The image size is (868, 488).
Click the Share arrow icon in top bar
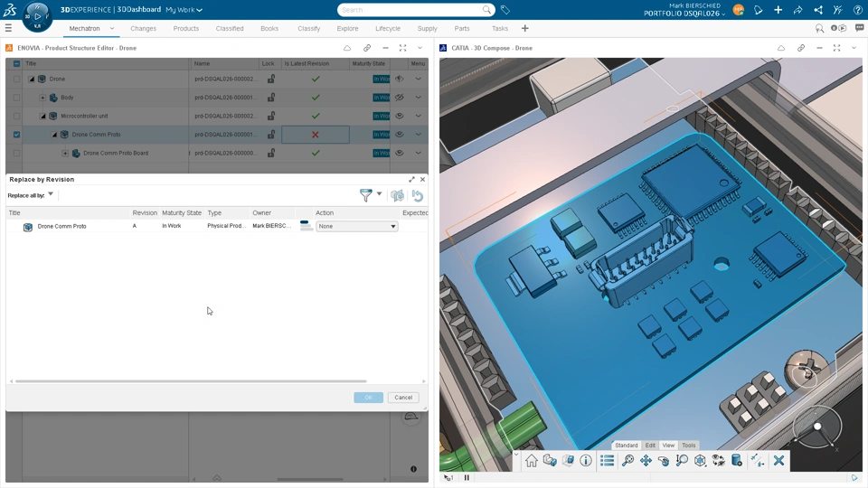[x=797, y=10]
